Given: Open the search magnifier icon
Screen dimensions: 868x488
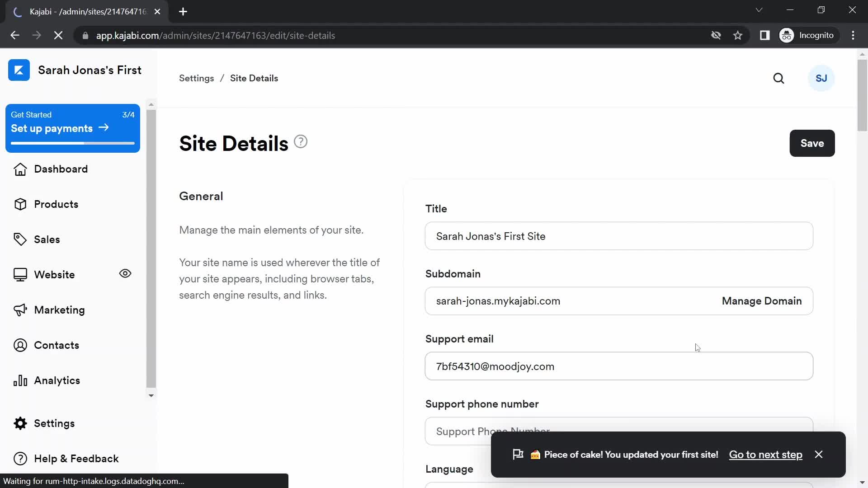Looking at the screenshot, I should coord(778,78).
